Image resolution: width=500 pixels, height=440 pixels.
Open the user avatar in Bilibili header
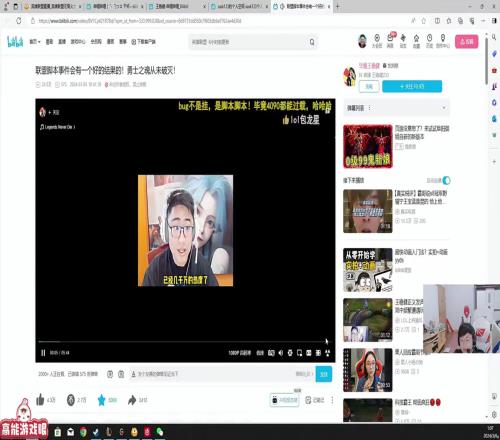tap(362, 41)
